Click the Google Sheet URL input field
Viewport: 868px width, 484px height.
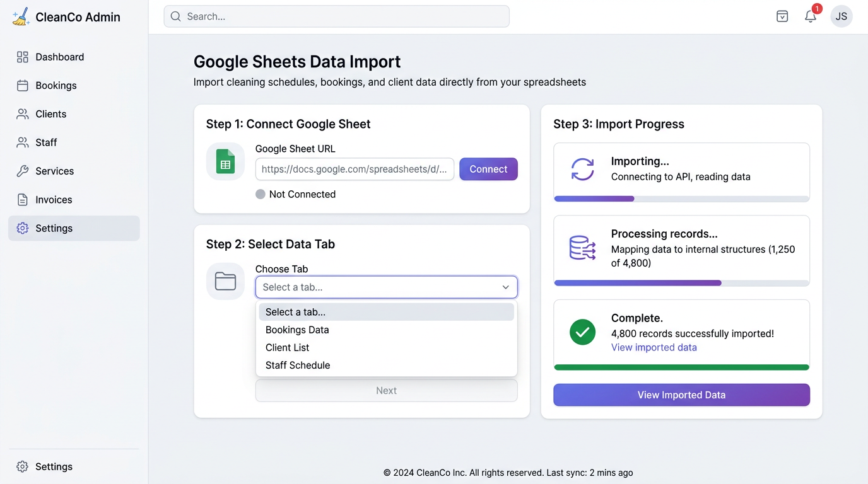354,169
